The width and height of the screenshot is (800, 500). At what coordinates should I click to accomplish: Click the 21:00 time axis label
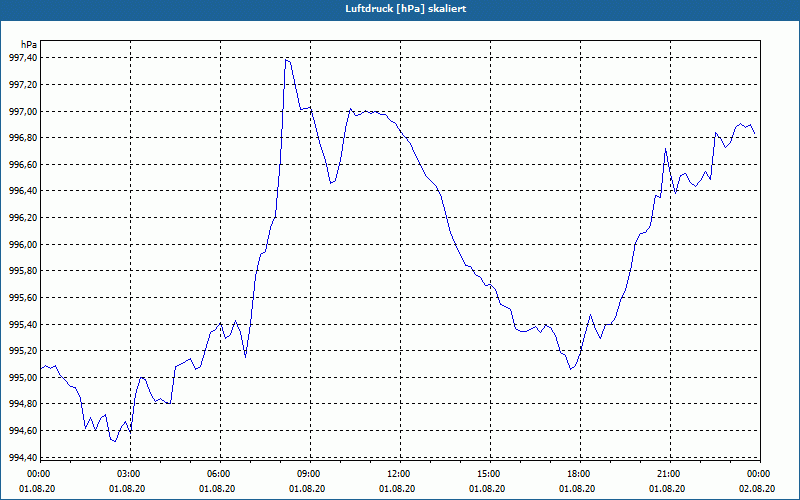tap(670, 474)
